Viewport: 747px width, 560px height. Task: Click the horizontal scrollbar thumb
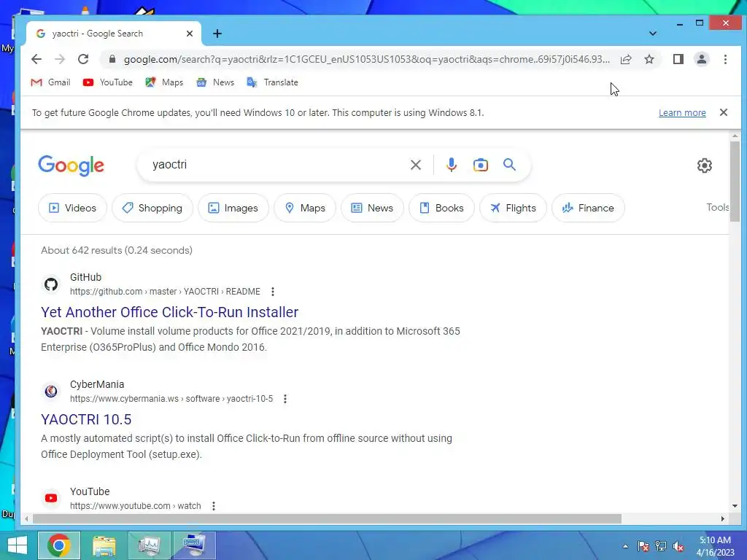327,518
